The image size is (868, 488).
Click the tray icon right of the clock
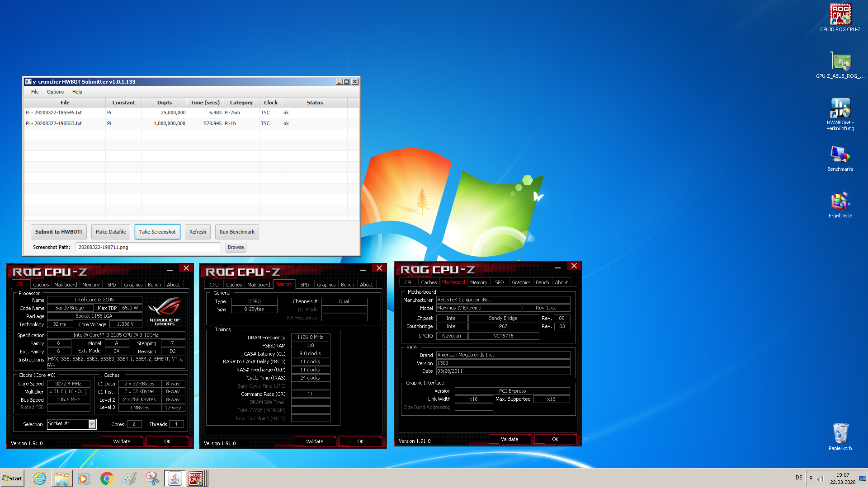(862, 479)
